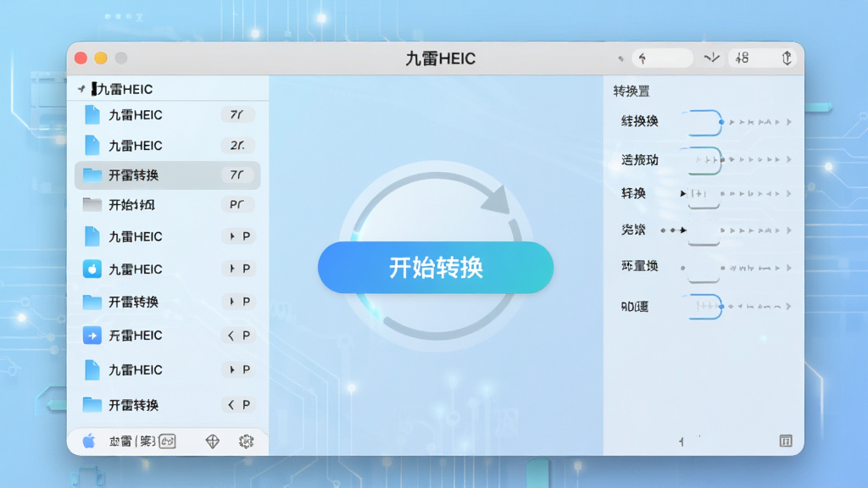Click the 转换置 panel heading
868x488 pixels.
coord(631,91)
